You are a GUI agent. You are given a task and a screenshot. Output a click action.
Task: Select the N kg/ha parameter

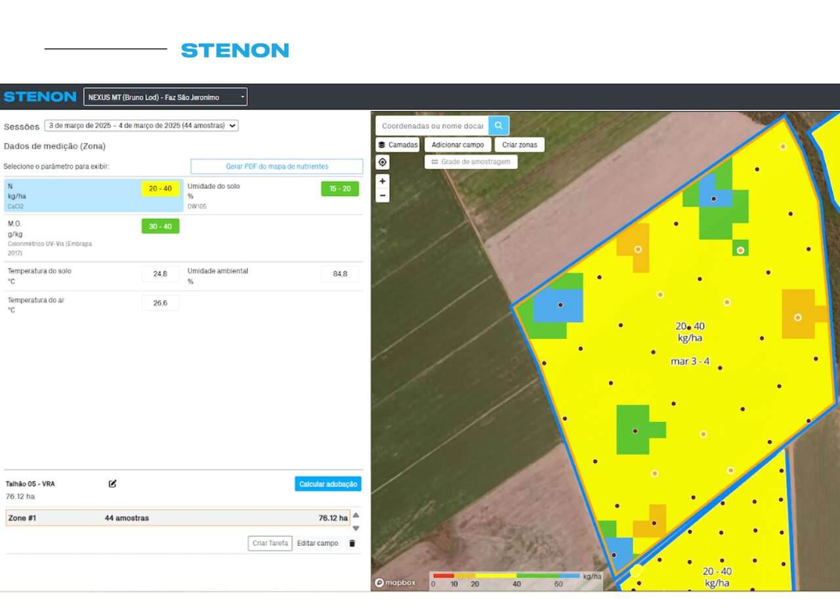click(x=93, y=195)
